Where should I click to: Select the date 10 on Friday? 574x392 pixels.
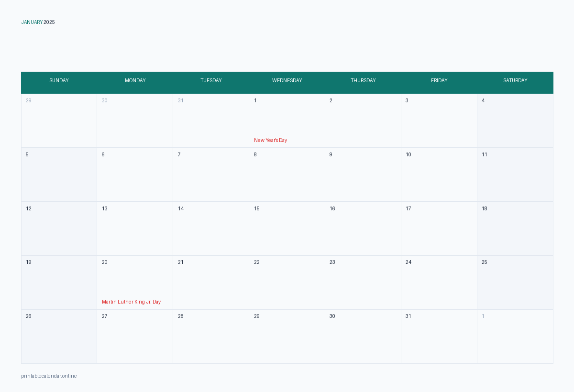click(439, 174)
